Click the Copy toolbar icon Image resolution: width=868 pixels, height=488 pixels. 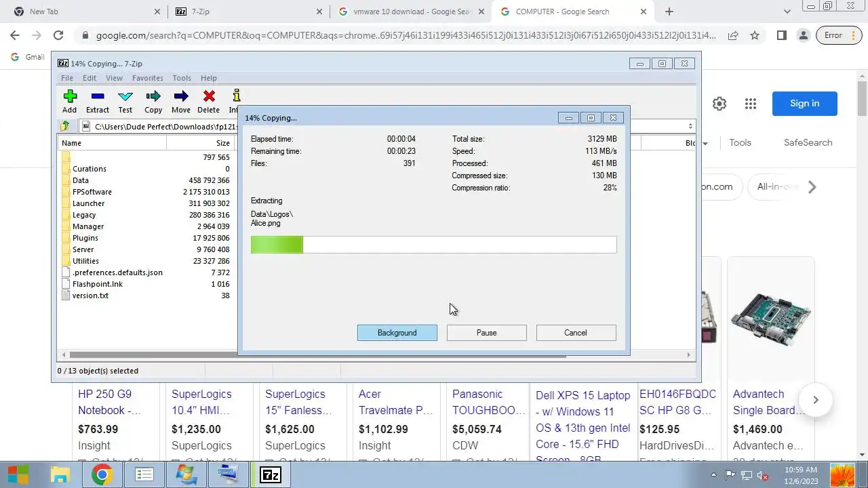point(153,101)
